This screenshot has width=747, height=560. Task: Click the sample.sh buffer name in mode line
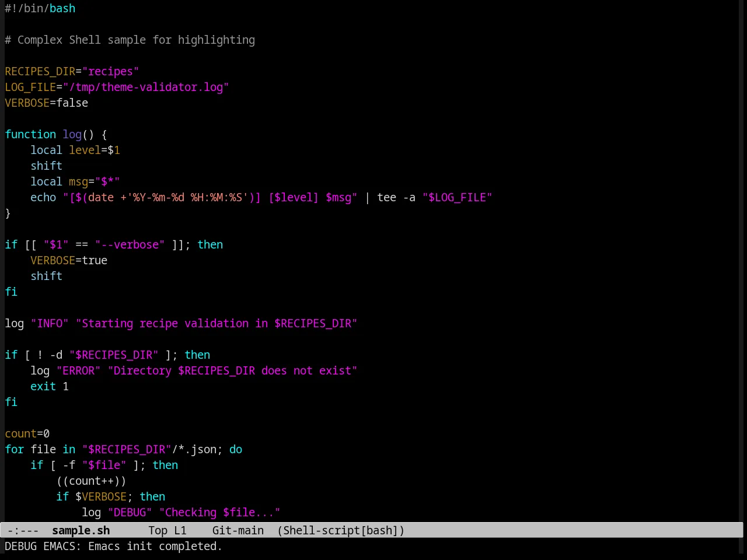81,530
